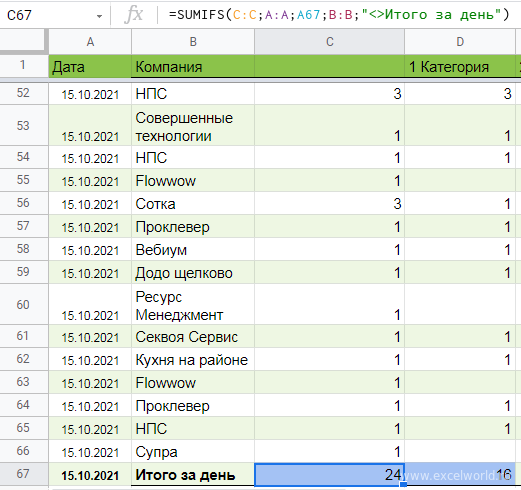This screenshot has width=521, height=490.
Task: Click cell 'Совершенные технологии'
Action: (193, 125)
